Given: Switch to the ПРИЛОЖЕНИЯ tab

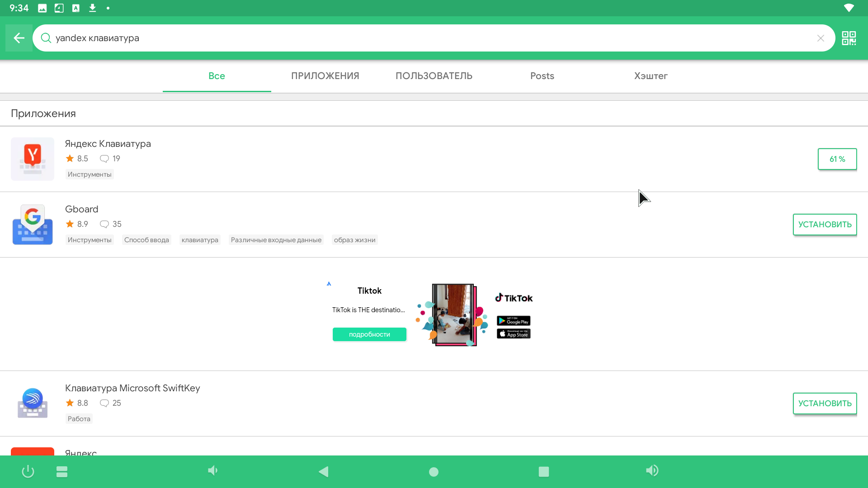Looking at the screenshot, I should tap(325, 76).
